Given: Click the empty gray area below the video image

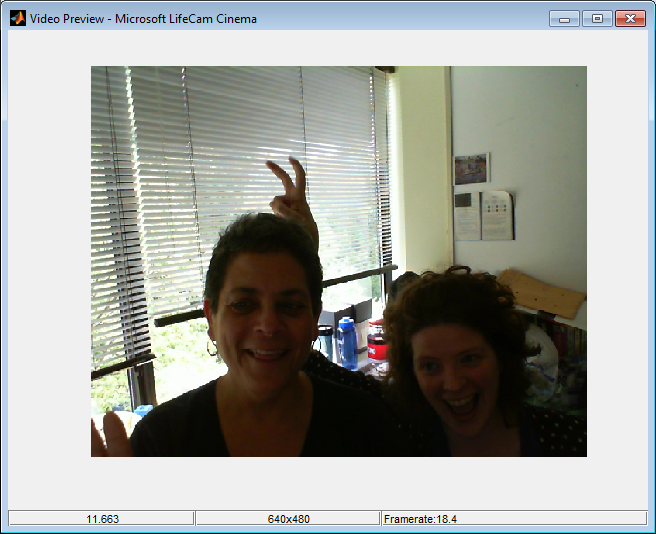Looking at the screenshot, I should click(328, 482).
